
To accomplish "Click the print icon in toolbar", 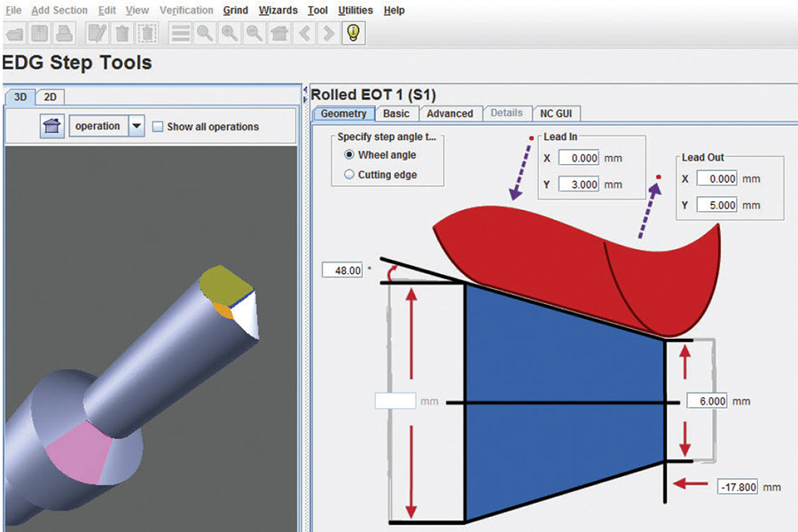I will pos(64,34).
